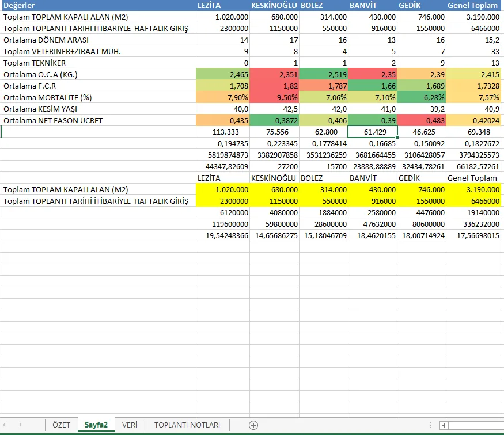504x435 pixels.
Task: Click the sheet tab split handle dots
Action: pyautogui.click(x=430, y=425)
